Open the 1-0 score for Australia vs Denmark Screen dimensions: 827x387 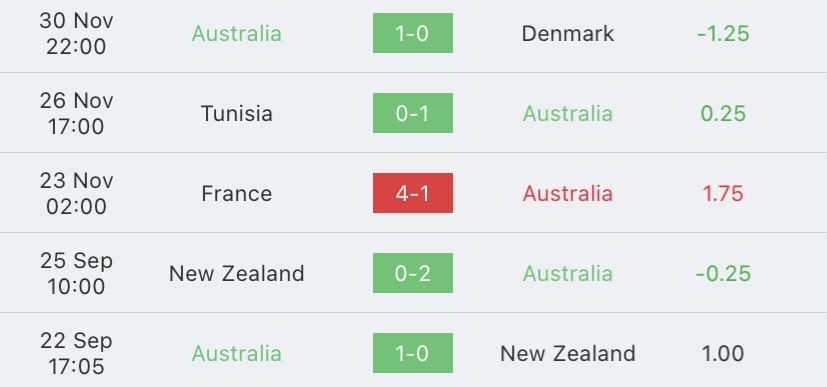[412, 33]
